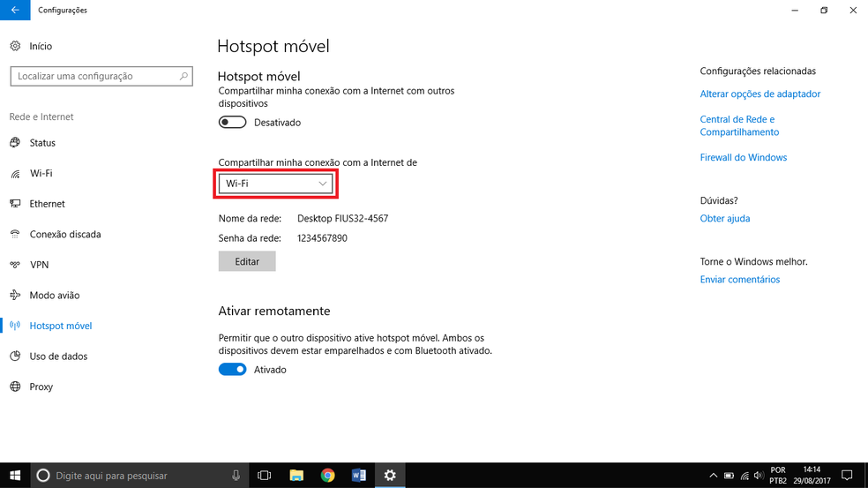
Task: Click the Localizar uma configuração search field
Action: pyautogui.click(x=101, y=76)
